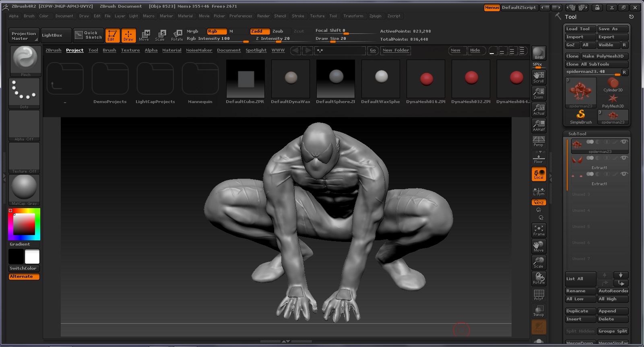Click the striped left-arrow button beside DefaultZScript

coord(545,8)
